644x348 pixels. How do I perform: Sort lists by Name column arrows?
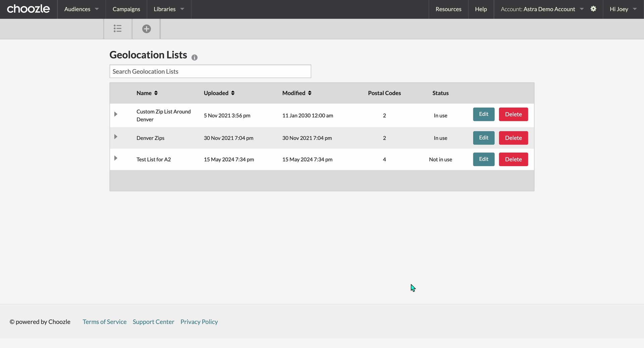point(156,93)
